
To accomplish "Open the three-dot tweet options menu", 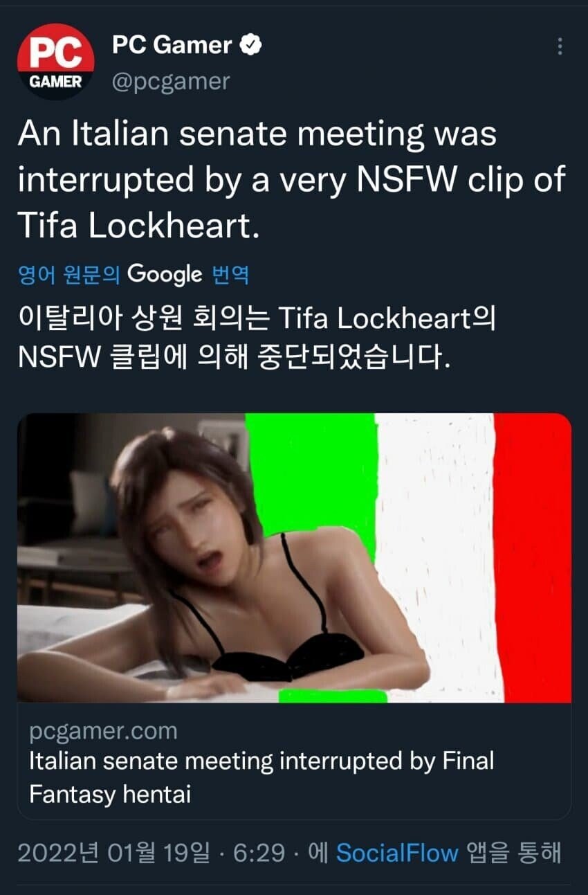I will pyautogui.click(x=560, y=46).
